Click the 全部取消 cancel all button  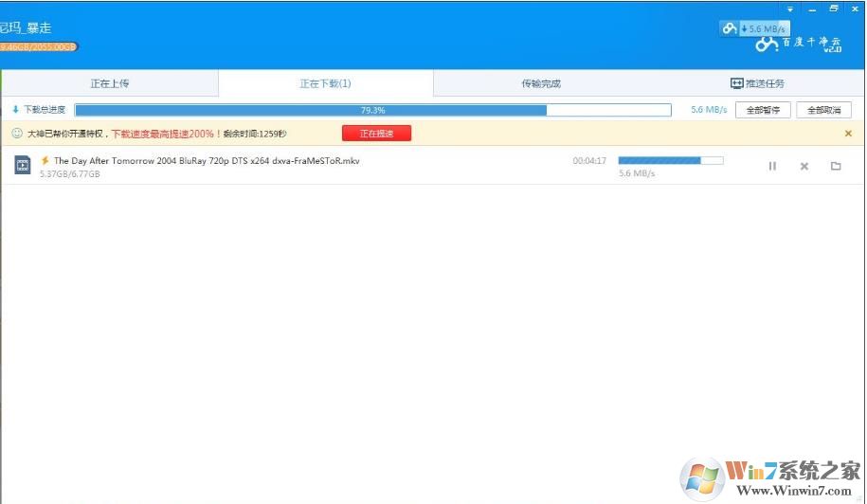(x=823, y=110)
